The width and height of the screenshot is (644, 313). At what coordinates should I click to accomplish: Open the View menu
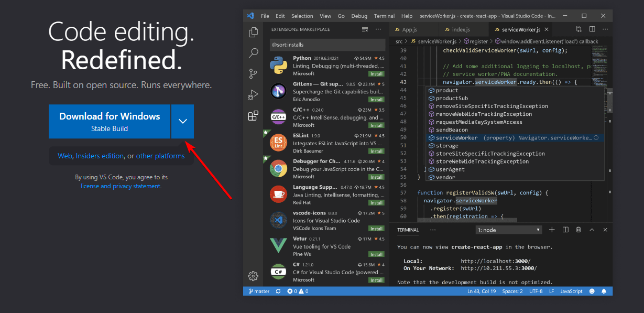coord(325,16)
